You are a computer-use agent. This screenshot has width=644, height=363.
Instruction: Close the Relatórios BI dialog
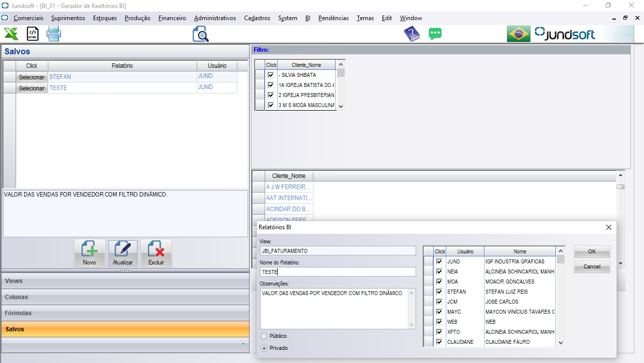pos(609,227)
